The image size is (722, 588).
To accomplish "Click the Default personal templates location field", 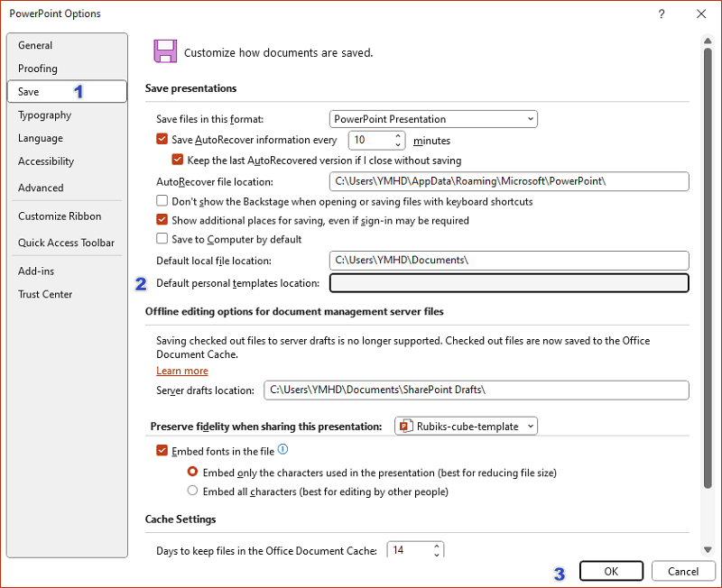I will (x=509, y=283).
